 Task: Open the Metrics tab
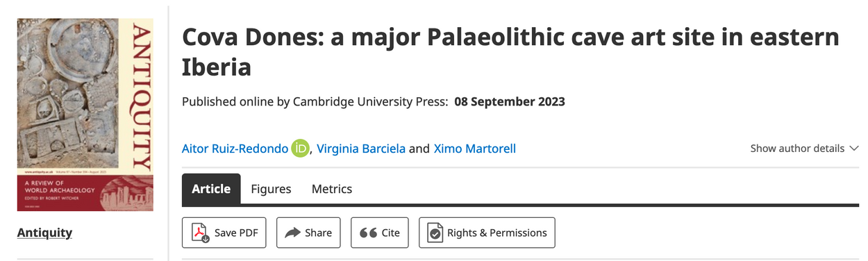[x=332, y=189]
